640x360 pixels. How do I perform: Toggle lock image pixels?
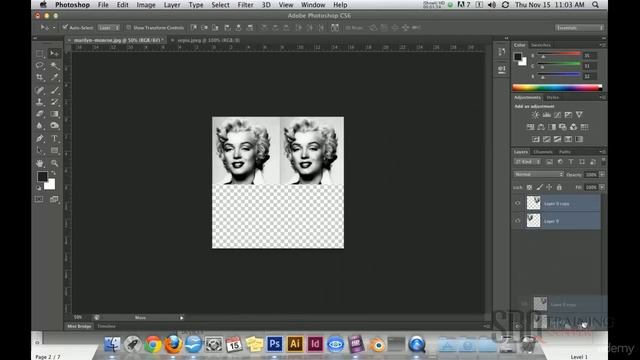(x=540, y=187)
